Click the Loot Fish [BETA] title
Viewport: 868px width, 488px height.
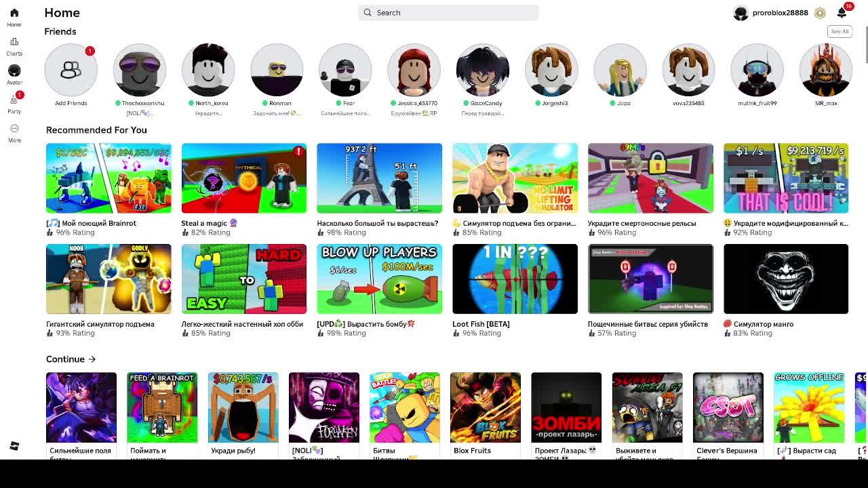click(x=481, y=324)
